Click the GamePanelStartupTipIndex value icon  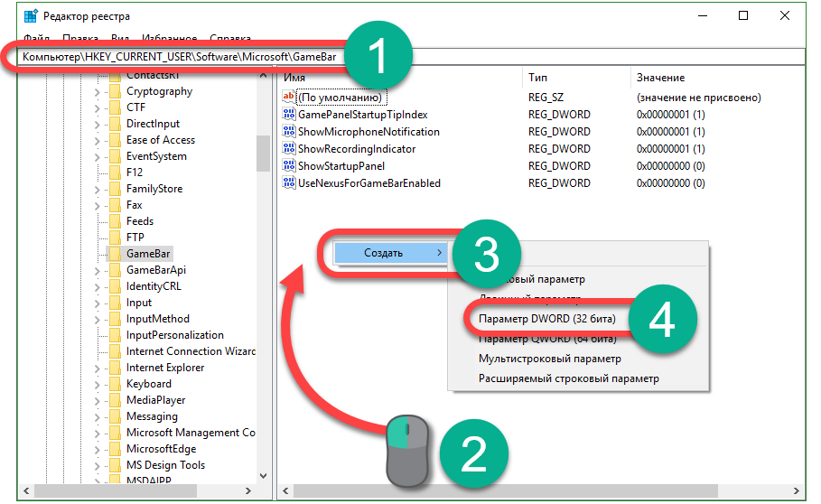point(289,115)
